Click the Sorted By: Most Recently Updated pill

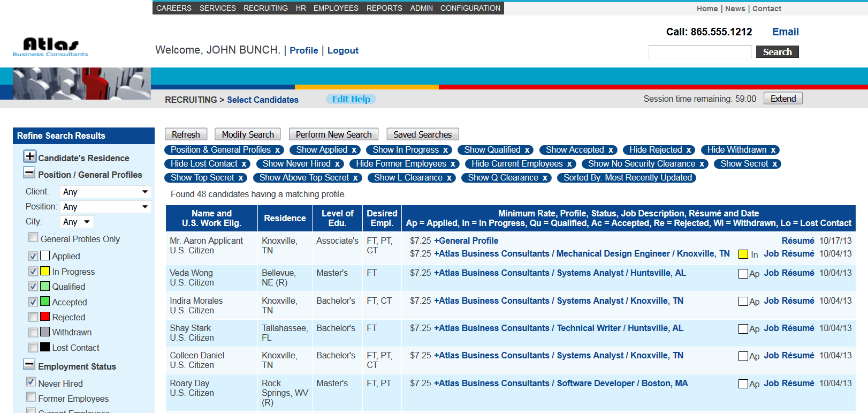[627, 178]
